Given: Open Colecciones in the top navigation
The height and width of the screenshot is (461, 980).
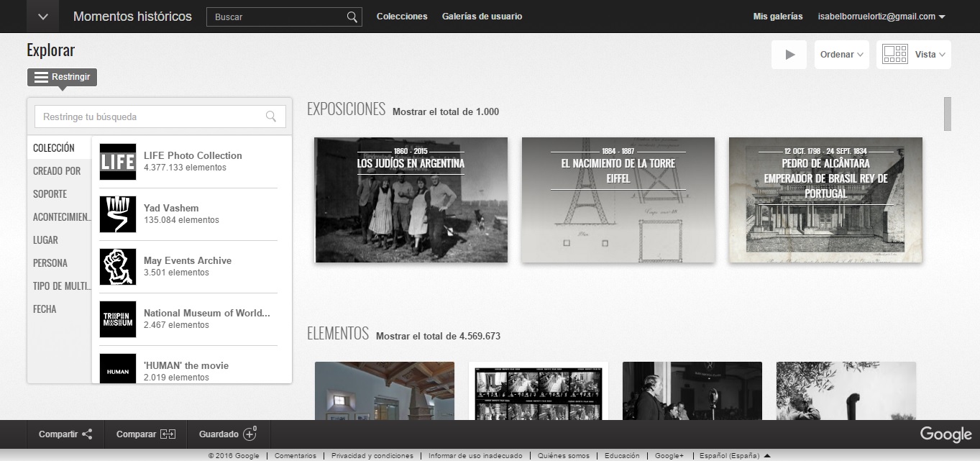Looking at the screenshot, I should click(x=401, y=17).
